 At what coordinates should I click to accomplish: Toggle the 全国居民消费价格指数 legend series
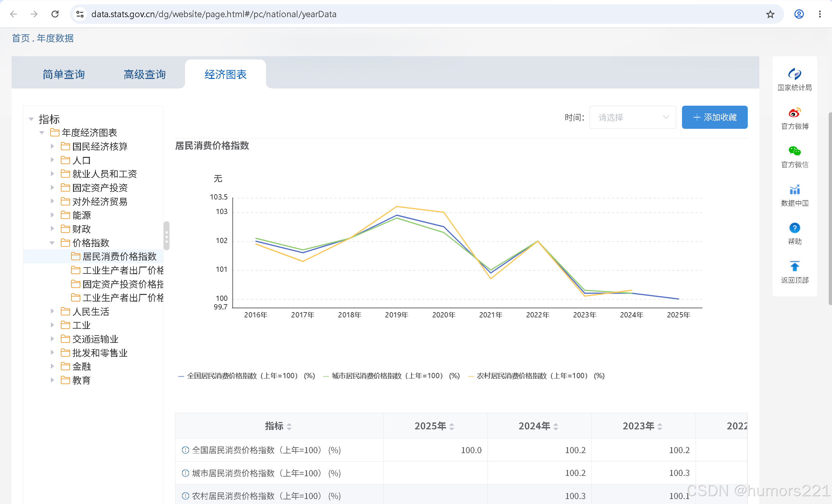[246, 376]
